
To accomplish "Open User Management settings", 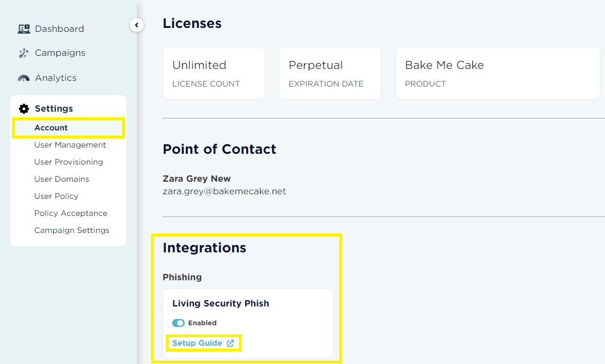I will (x=70, y=145).
